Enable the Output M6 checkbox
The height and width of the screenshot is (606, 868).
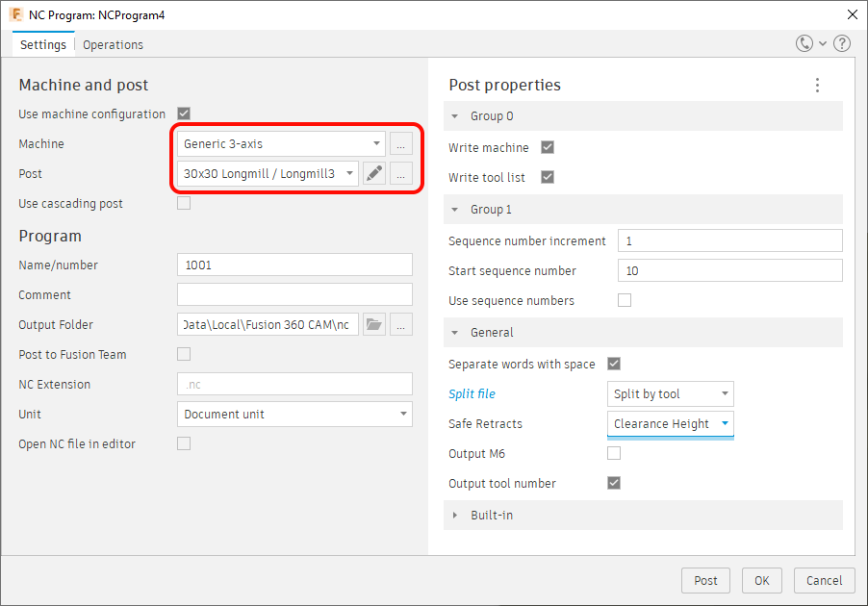pyautogui.click(x=614, y=453)
